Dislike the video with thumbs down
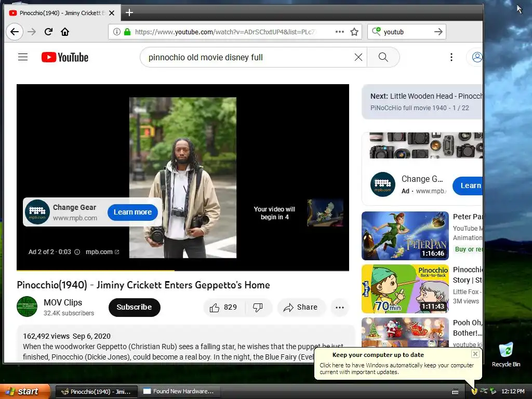This screenshot has width=532, height=399. [x=258, y=308]
